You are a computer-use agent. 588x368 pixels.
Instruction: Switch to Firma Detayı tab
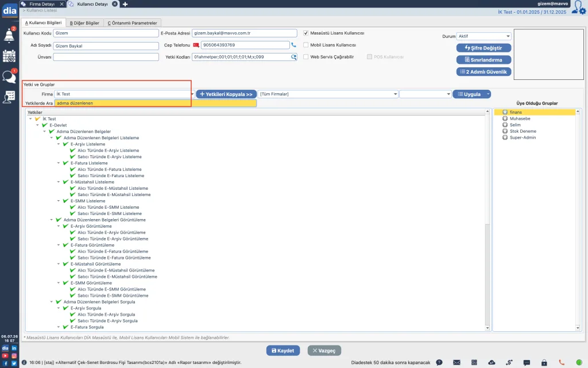click(42, 4)
